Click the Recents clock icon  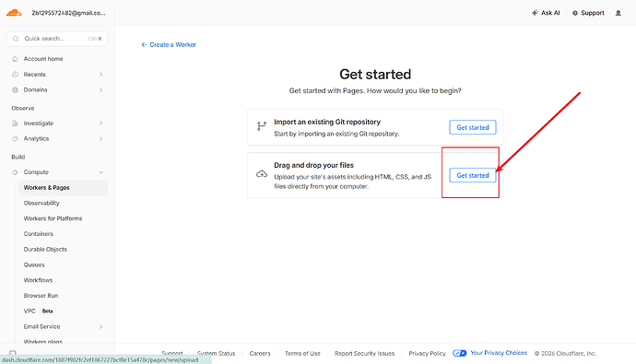(15, 74)
